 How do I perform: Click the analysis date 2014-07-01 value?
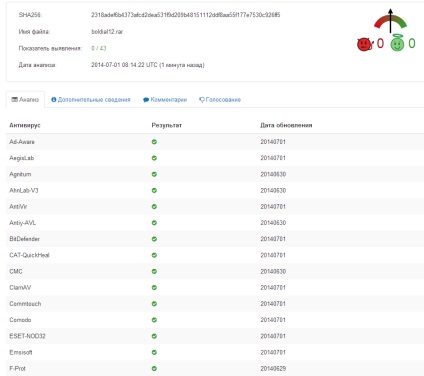148,65
